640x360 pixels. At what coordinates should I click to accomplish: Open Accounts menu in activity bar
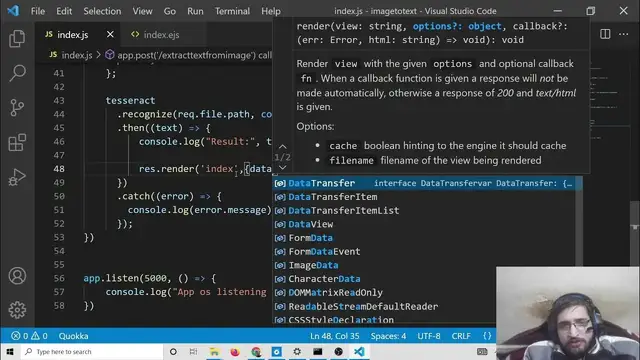[x=17, y=276]
